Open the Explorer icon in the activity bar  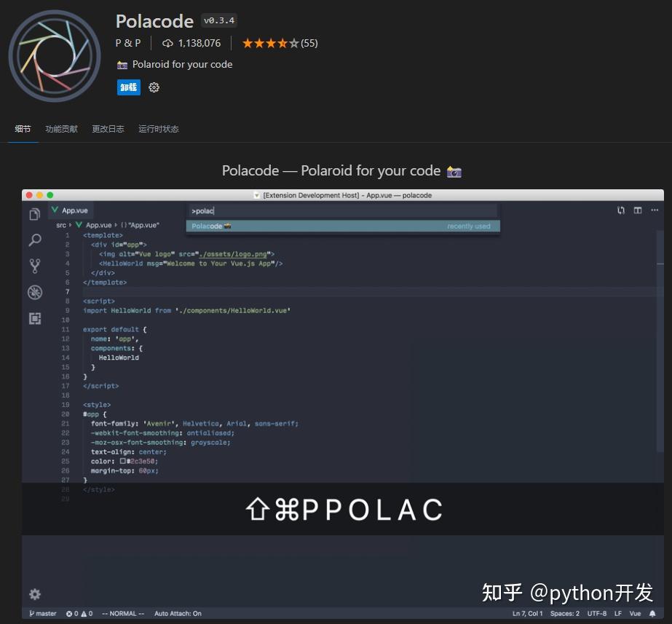point(34,213)
